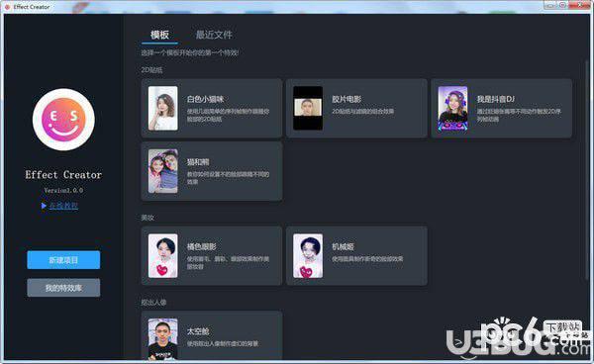
Task: Click the 白色小猫咪 card description text
Action: tap(228, 115)
